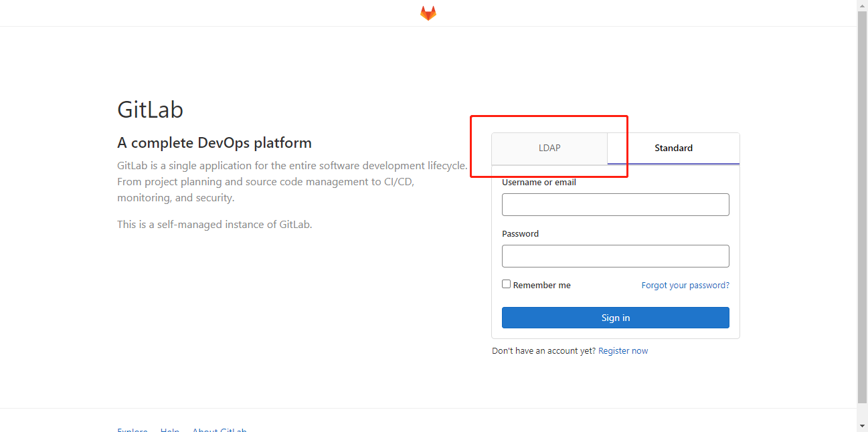Click the Don't have an account yet text
Viewport: 868px width, 432px height.
[x=543, y=350]
